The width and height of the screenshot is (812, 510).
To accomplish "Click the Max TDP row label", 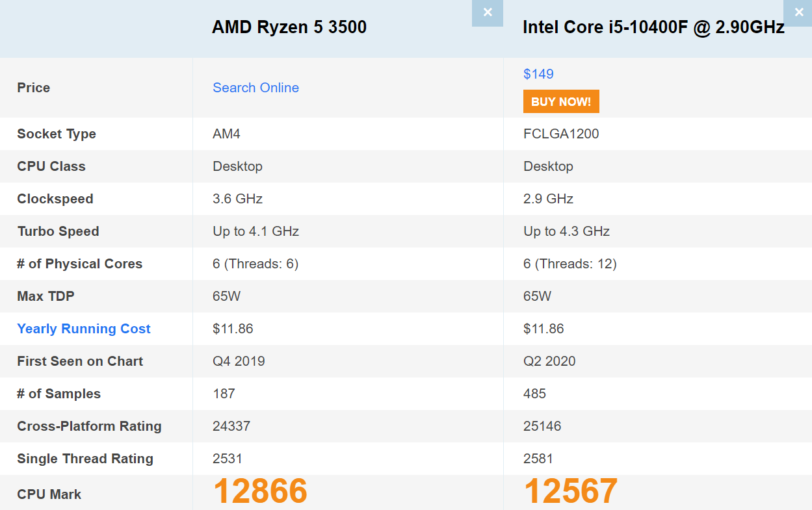I will (x=46, y=296).
